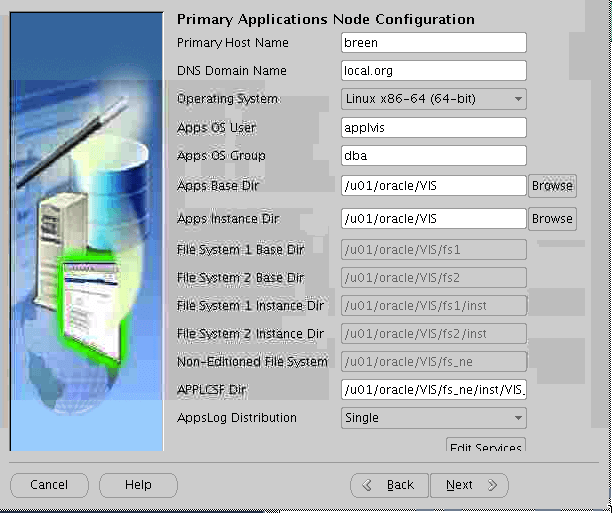
Task: Click the DNS Domain Name field
Action: tap(433, 71)
